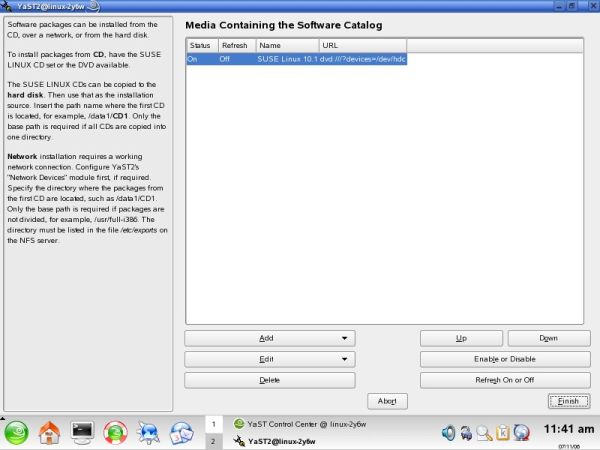Move the source Up

(461, 338)
